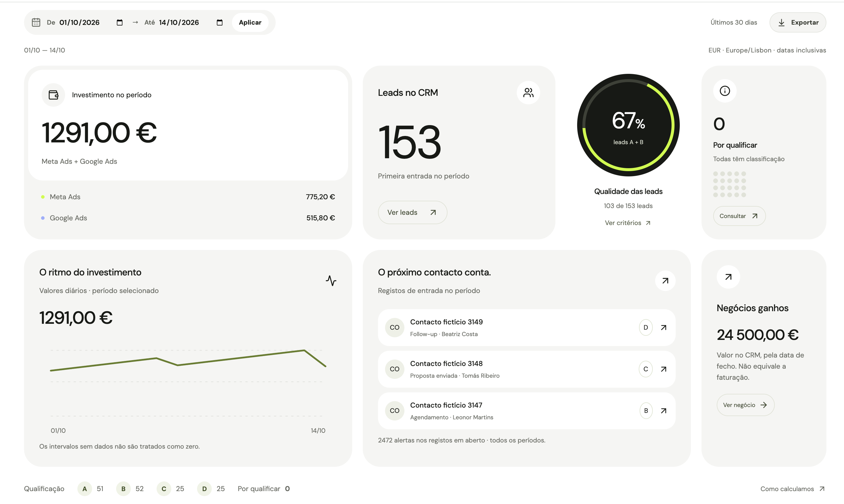Screen dimensions: 844x504
Task: Click the wallet icon beside Investimento no período
Action: (x=53, y=95)
